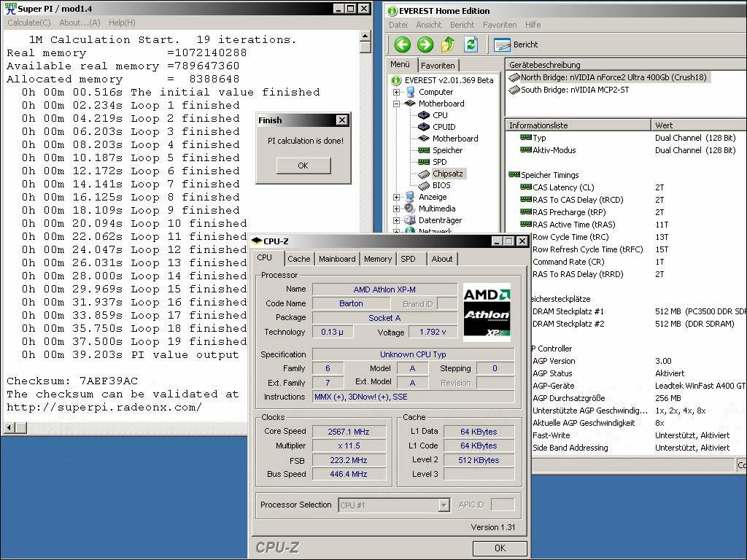Click the FSB 223.2 MHz field

coord(349,460)
